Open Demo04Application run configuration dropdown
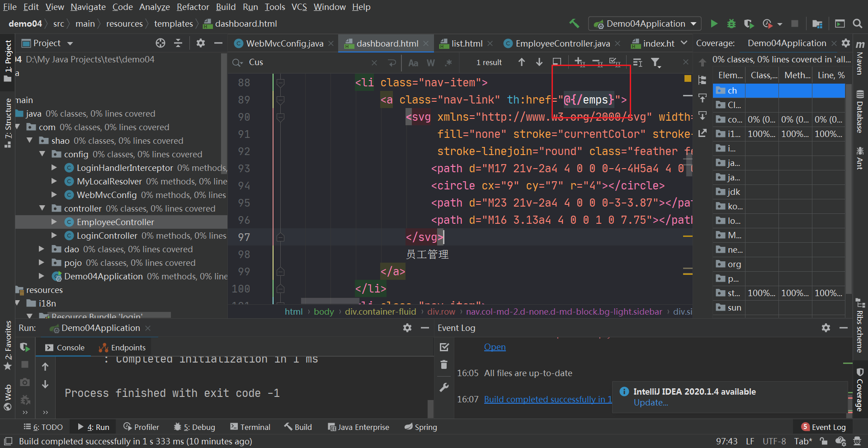 click(645, 24)
